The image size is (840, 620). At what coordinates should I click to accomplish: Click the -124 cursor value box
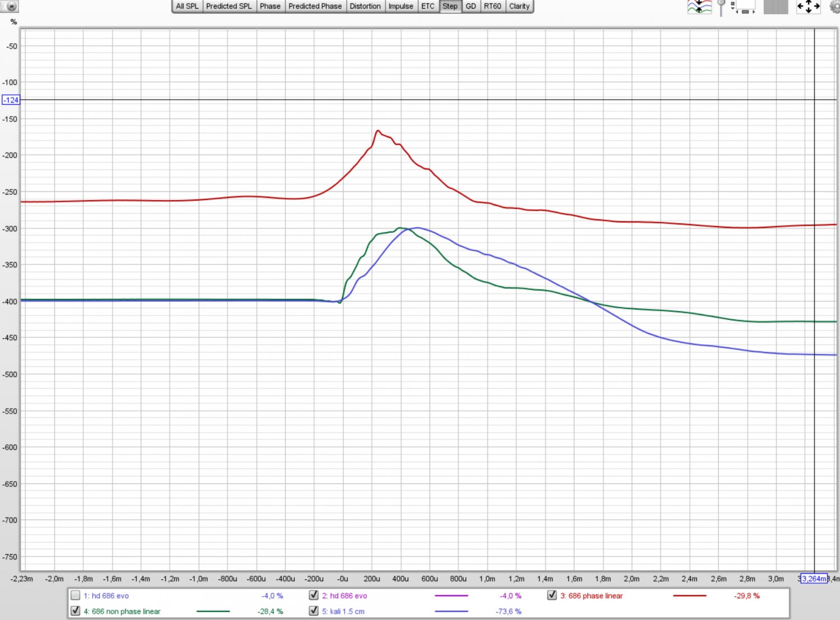click(x=11, y=100)
